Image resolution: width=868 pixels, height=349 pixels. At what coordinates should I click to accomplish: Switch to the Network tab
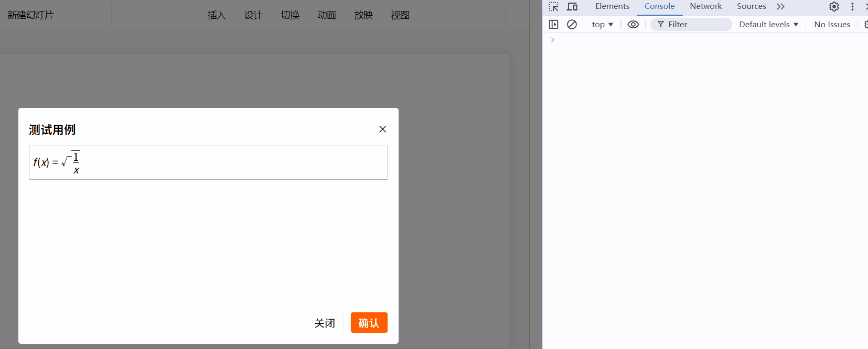click(705, 6)
